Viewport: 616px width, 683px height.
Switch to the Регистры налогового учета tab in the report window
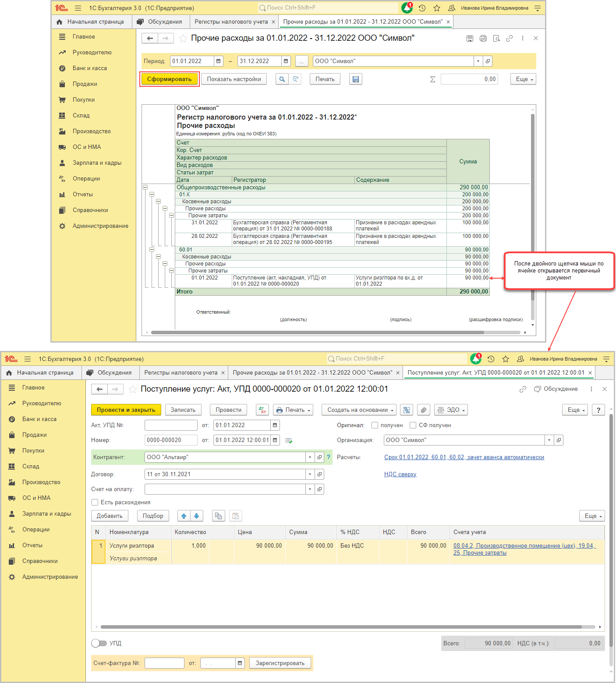click(231, 22)
